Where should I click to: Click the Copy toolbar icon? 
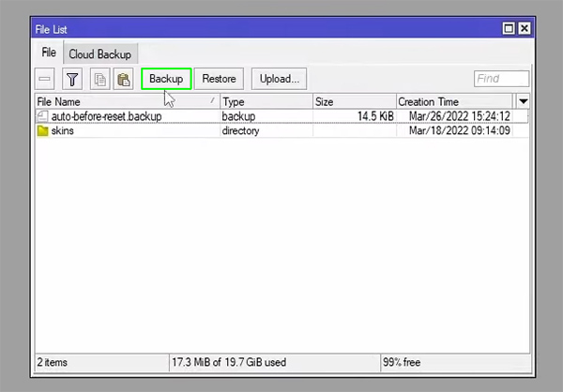pyautogui.click(x=99, y=80)
